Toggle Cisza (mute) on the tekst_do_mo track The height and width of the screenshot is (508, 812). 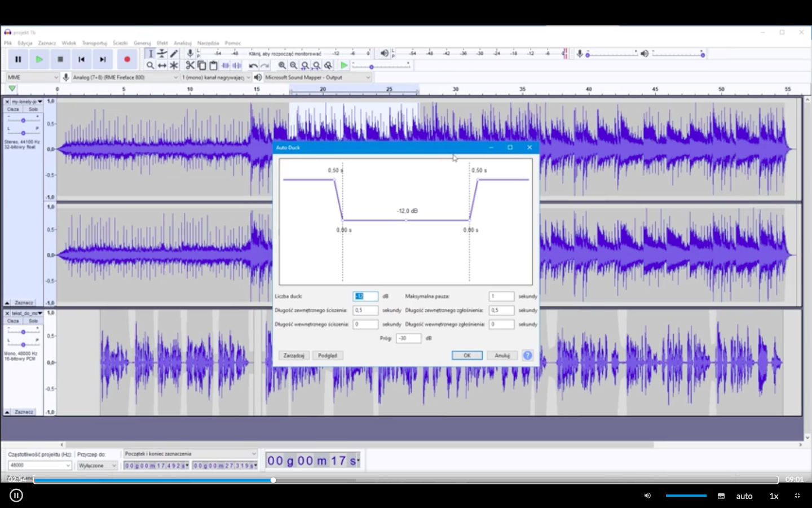[x=13, y=321]
